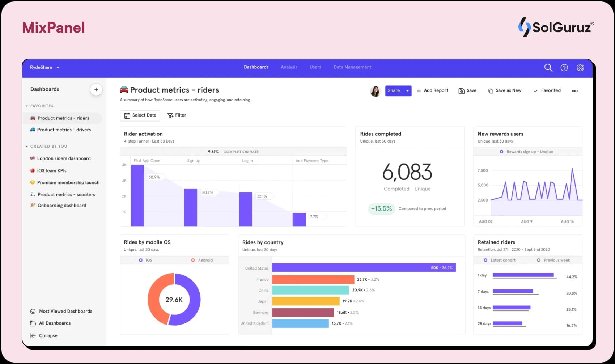The height and width of the screenshot is (364, 615).
Task: Click the car emoji beside dashboard title
Action: (x=124, y=89)
